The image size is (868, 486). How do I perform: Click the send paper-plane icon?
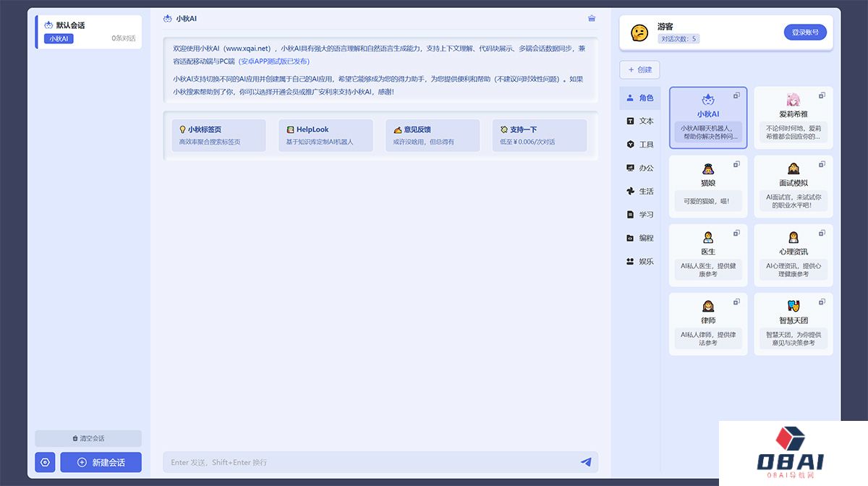586,462
